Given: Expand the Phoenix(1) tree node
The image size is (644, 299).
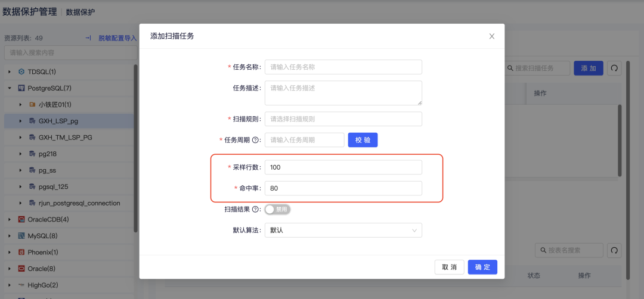Looking at the screenshot, I should 10,252.
